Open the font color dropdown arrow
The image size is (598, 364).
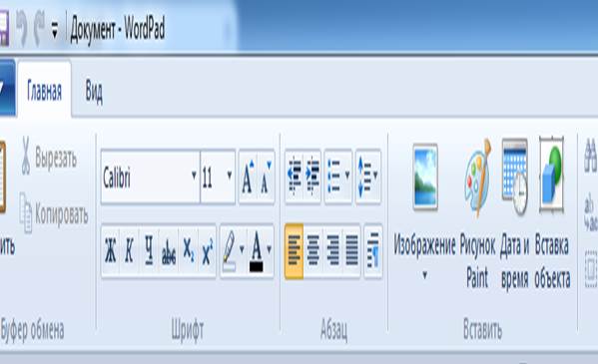pyautogui.click(x=270, y=249)
